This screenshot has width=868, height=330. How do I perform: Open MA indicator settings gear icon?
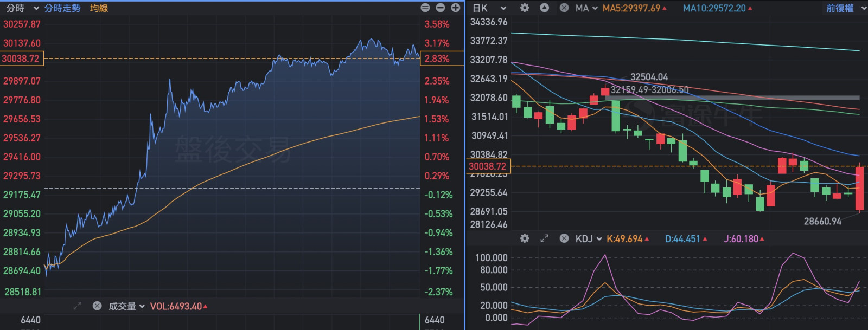pyautogui.click(x=525, y=8)
